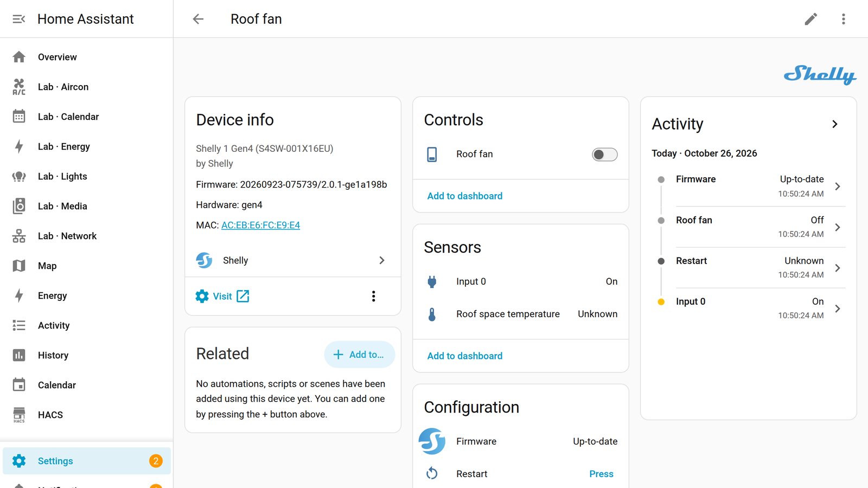The height and width of the screenshot is (488, 868).
Task: Click the Visit device link
Action: tap(222, 296)
